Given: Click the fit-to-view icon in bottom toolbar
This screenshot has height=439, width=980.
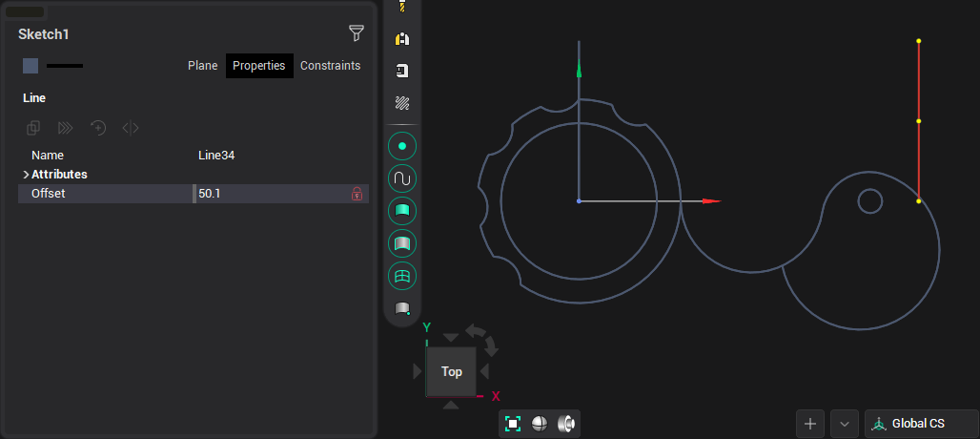Looking at the screenshot, I should 513,424.
